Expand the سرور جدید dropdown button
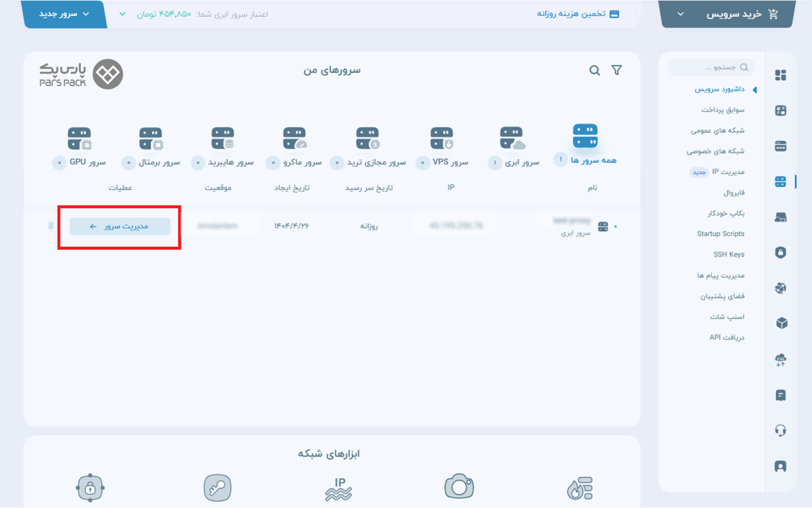The height and width of the screenshot is (508, 812). tap(64, 14)
